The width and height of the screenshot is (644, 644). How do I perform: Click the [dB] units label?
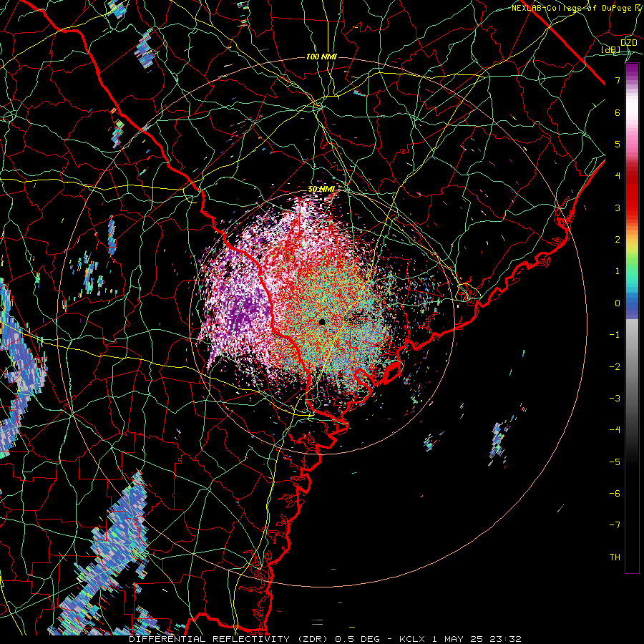611,50
